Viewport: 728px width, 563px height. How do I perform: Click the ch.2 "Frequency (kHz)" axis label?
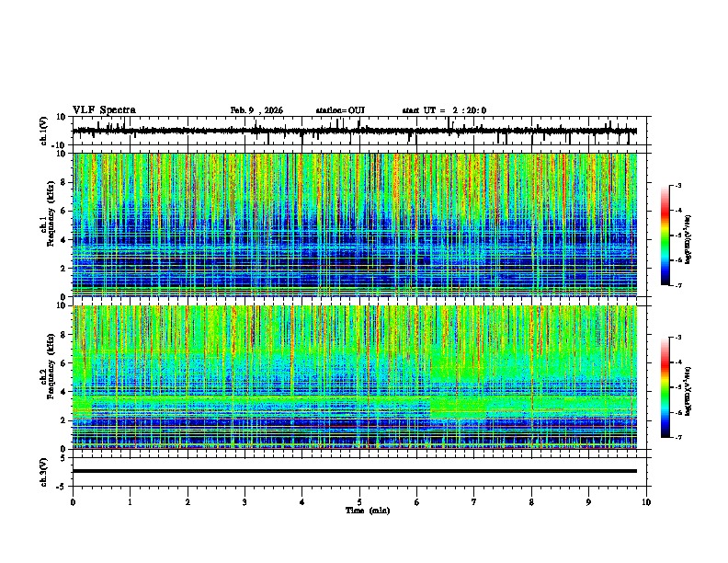tap(51, 366)
